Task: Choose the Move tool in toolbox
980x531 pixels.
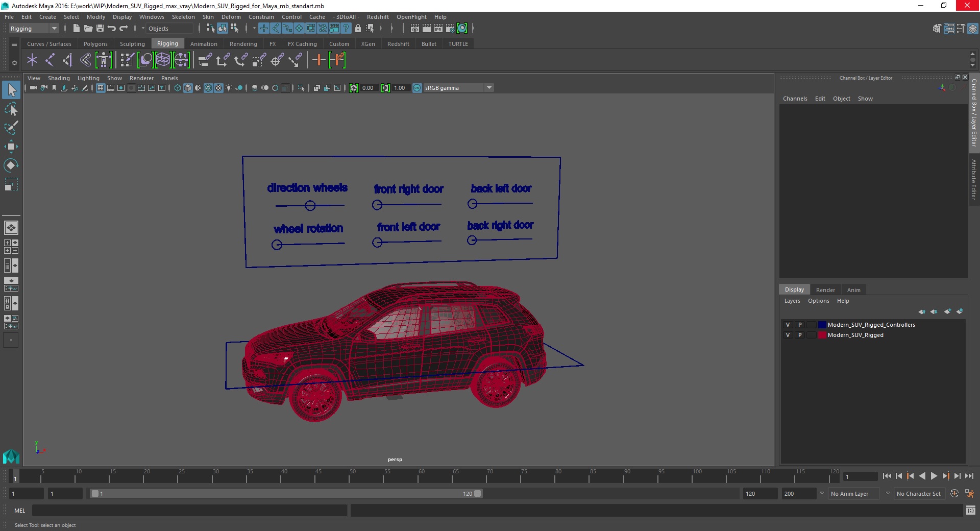Action: tap(11, 147)
